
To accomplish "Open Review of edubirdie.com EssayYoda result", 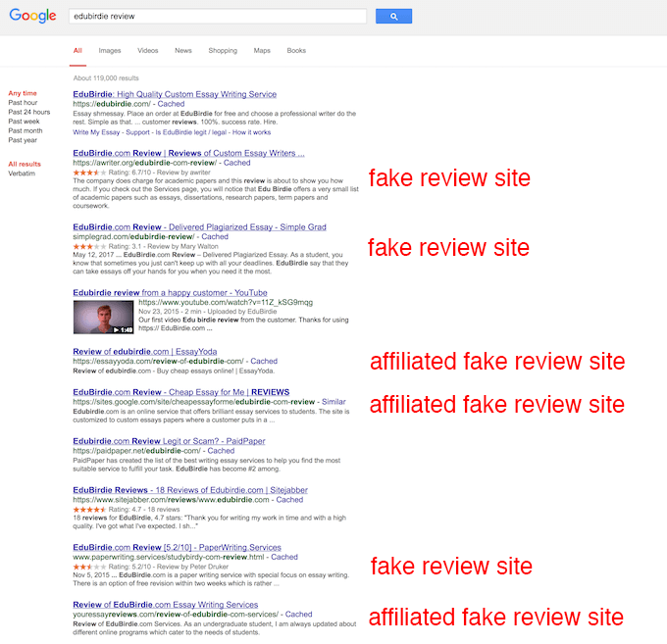I will [145, 352].
